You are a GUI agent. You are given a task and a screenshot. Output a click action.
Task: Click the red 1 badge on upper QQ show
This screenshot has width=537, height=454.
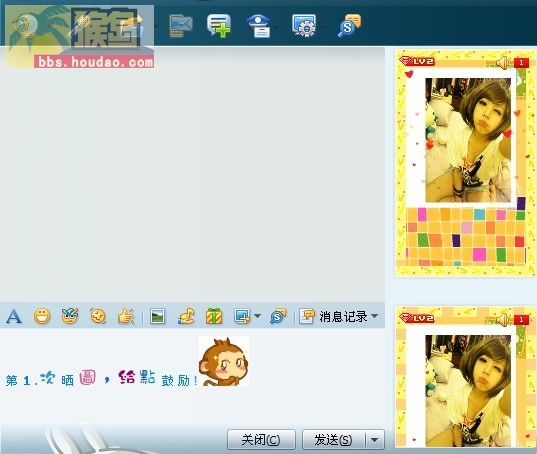(x=521, y=63)
